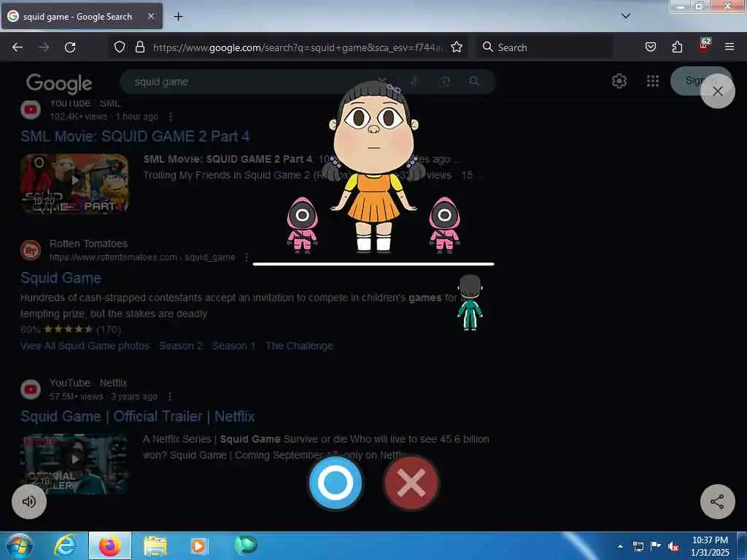Screen dimensions: 747x560
Task: Reload the current page
Action: tap(70, 47)
